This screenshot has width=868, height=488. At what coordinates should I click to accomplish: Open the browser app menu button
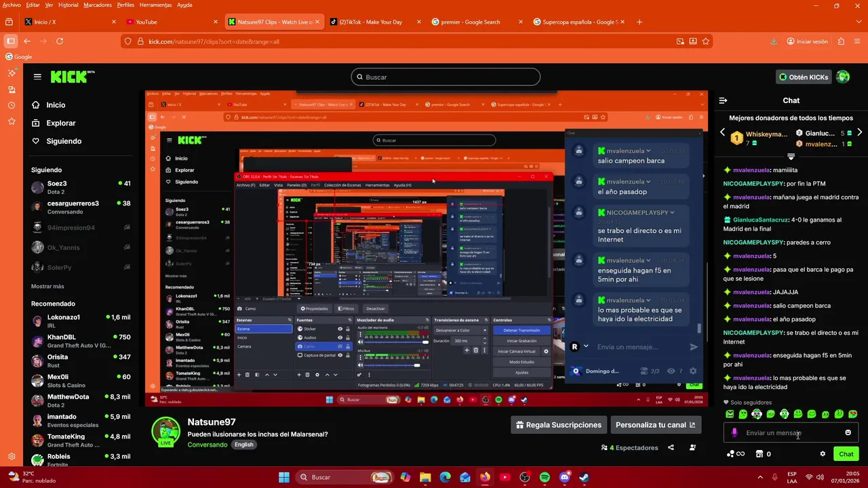tap(857, 41)
